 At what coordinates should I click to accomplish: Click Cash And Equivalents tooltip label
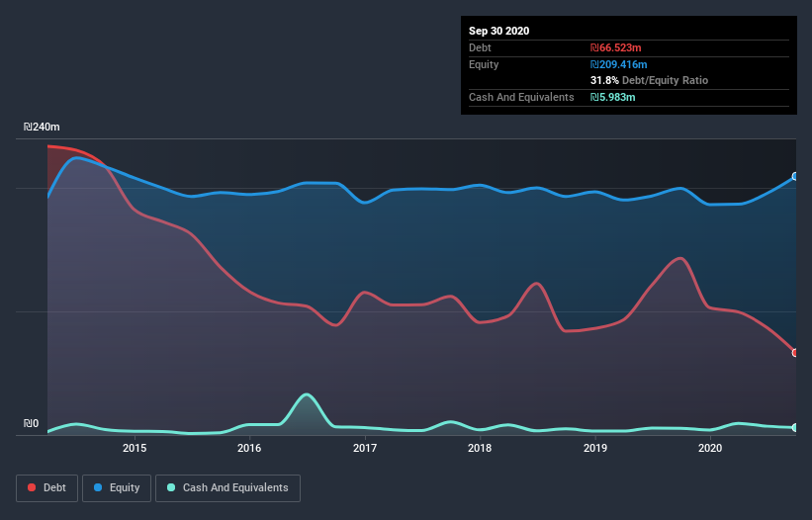[x=521, y=97]
